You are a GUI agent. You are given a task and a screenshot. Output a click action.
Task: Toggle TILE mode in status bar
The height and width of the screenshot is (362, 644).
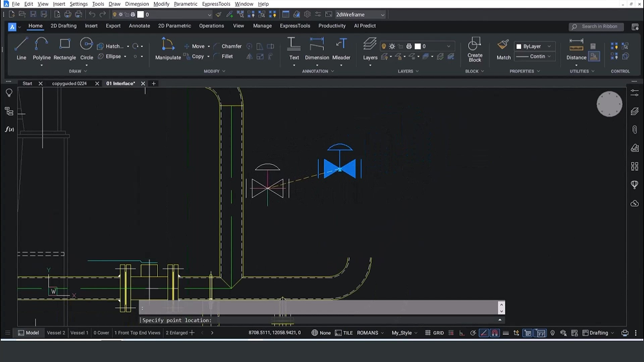344,333
